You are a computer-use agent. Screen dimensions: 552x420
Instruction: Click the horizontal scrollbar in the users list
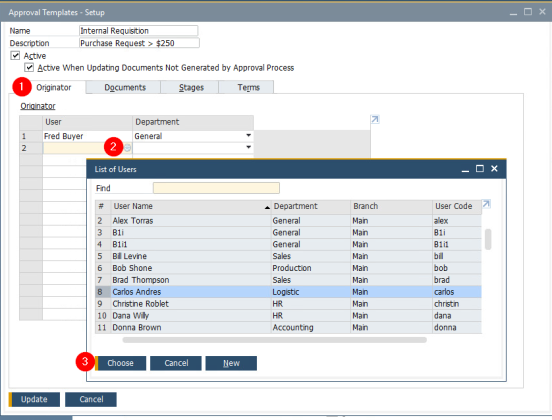[x=275, y=340]
